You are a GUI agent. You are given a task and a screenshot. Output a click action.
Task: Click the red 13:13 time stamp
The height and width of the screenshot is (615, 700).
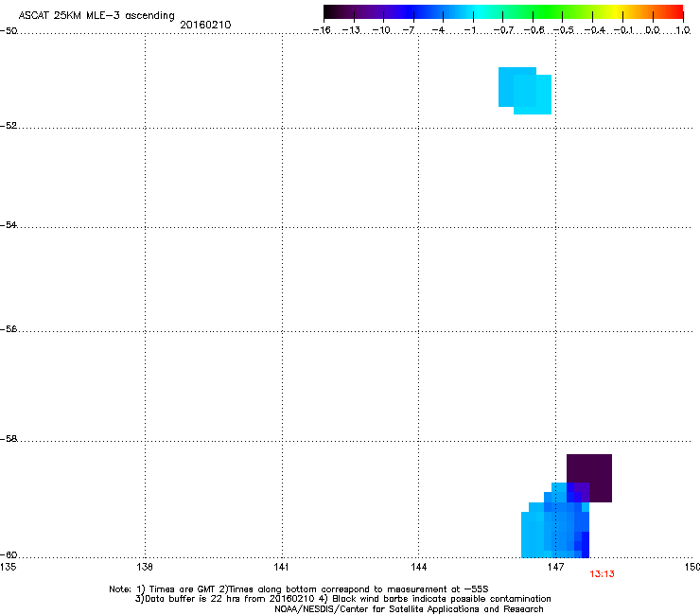pos(602,574)
